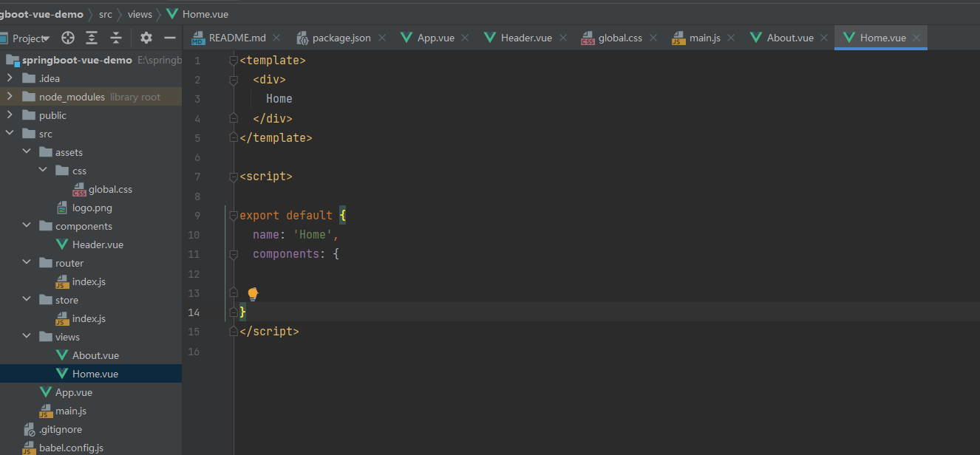Screen dimensions: 980x455
Task: Click the JS icon beside main.js in tree
Action: [x=44, y=411]
